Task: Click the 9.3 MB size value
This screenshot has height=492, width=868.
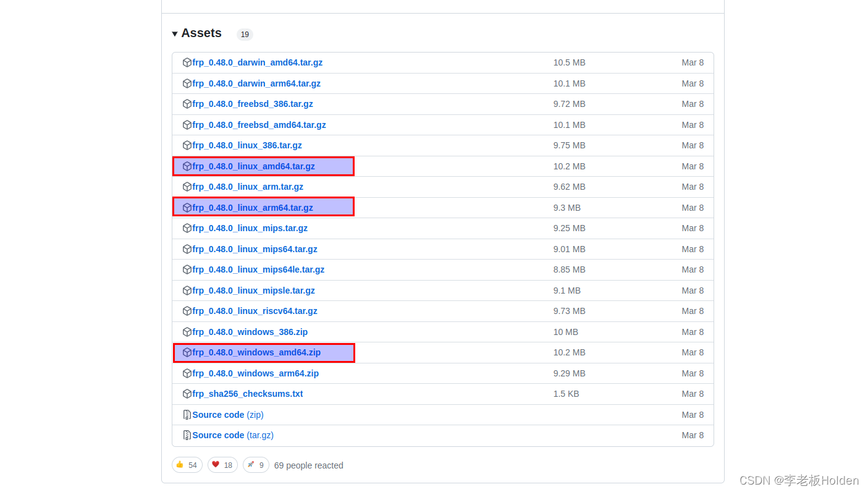Action: 567,208
